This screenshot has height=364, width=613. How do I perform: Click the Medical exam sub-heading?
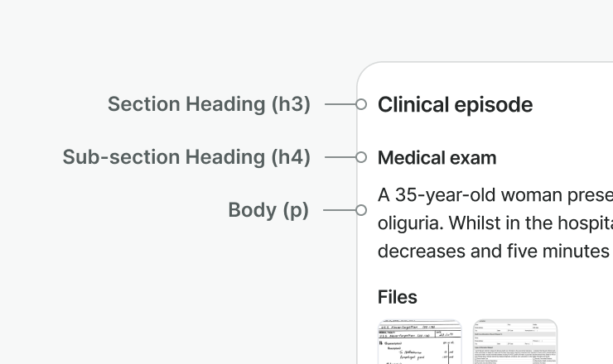(x=437, y=158)
